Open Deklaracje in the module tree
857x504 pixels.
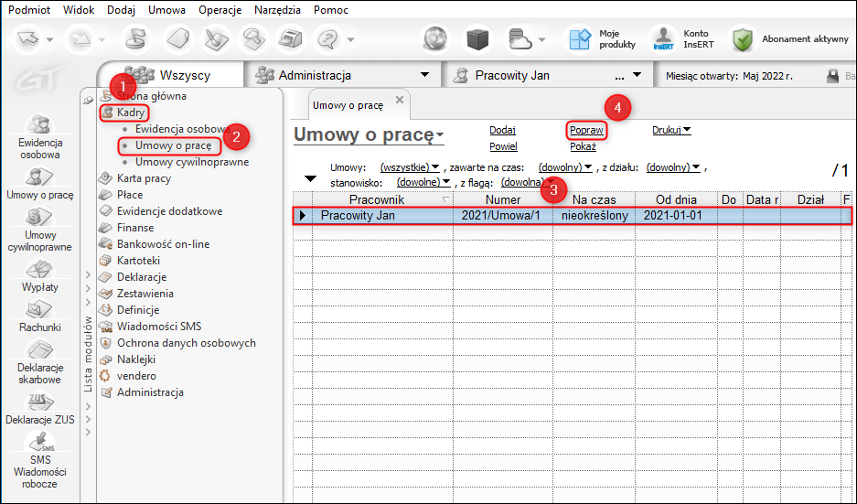[x=142, y=277]
